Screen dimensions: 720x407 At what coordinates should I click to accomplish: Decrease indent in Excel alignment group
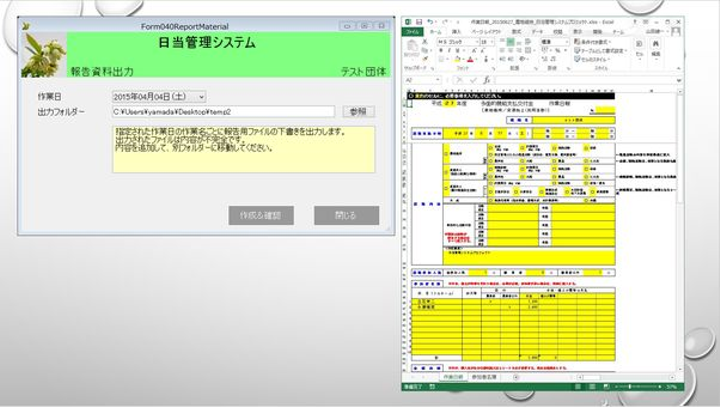click(502, 59)
